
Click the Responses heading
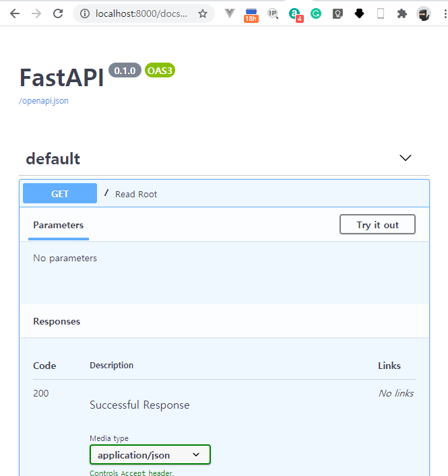click(57, 321)
